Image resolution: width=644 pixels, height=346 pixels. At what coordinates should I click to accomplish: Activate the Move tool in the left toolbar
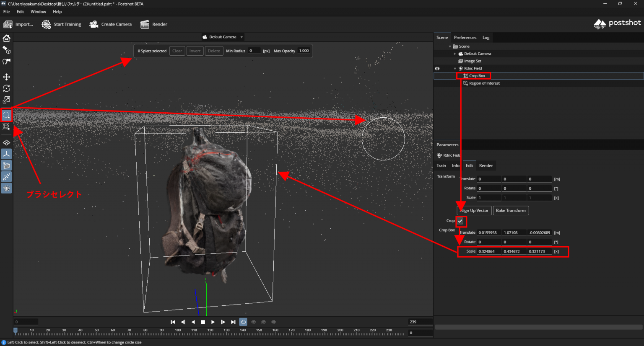click(x=6, y=77)
